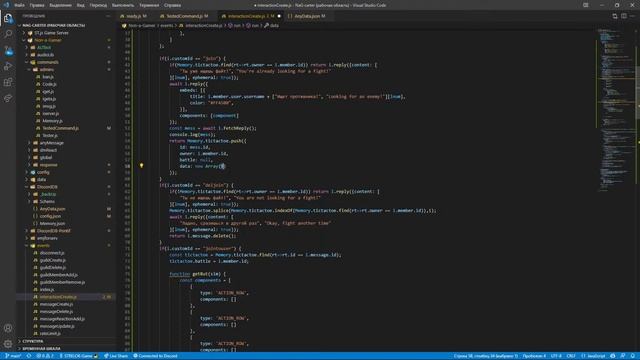Open the Manage gear icon

(x=8, y=344)
